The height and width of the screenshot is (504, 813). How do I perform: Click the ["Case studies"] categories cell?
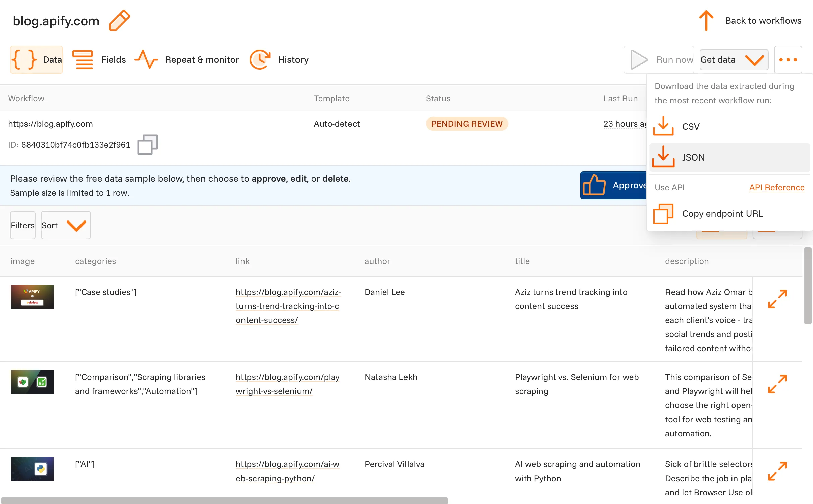106,292
